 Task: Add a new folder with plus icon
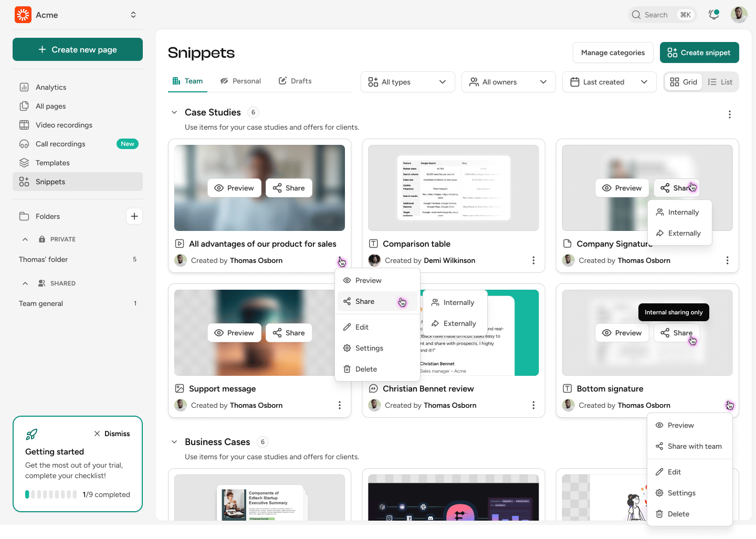pyautogui.click(x=134, y=216)
